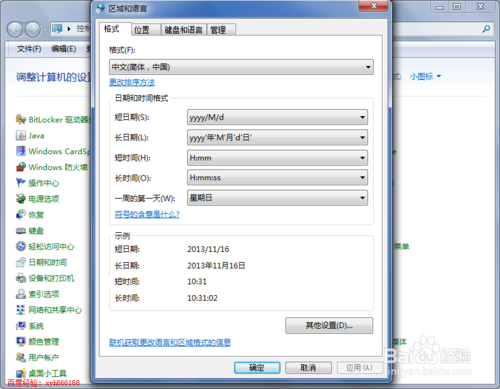Open the 日期和时间 icon
The height and width of the screenshot is (389, 500).
[21, 262]
